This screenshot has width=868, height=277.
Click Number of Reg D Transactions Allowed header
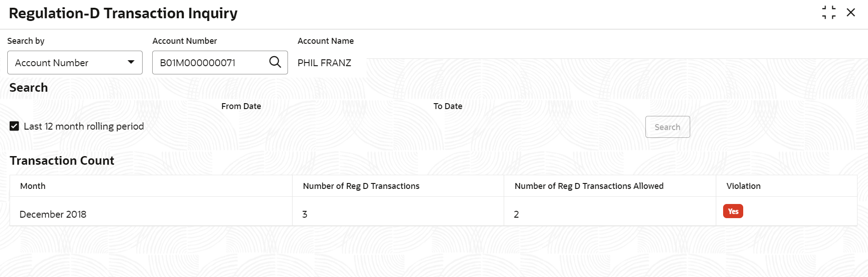click(x=589, y=186)
